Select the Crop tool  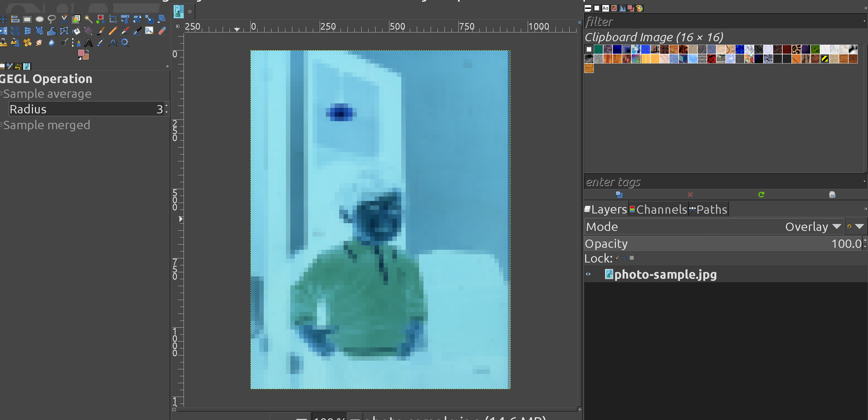tap(113, 19)
